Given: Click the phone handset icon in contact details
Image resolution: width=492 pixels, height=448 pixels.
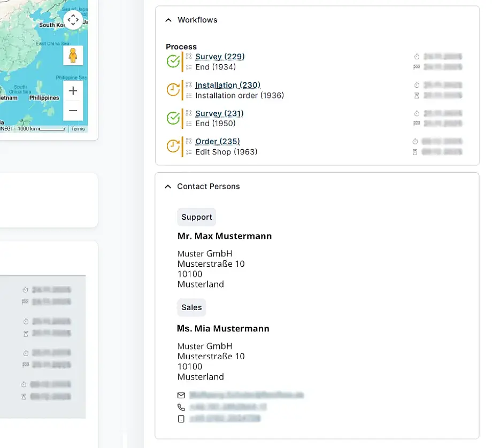Looking at the screenshot, I should 181,407.
